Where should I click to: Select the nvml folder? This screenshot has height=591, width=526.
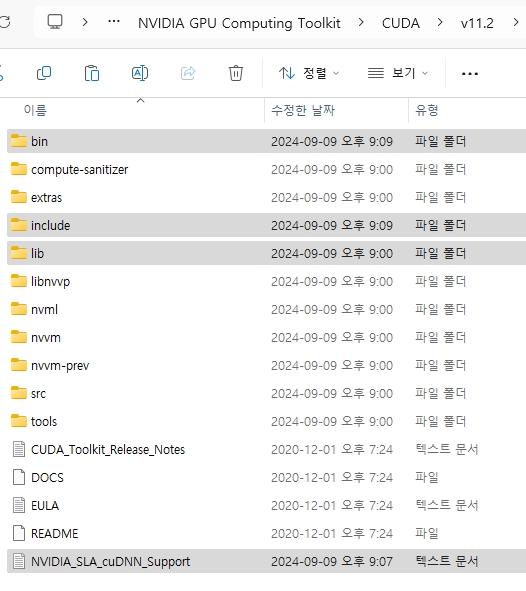266,309
